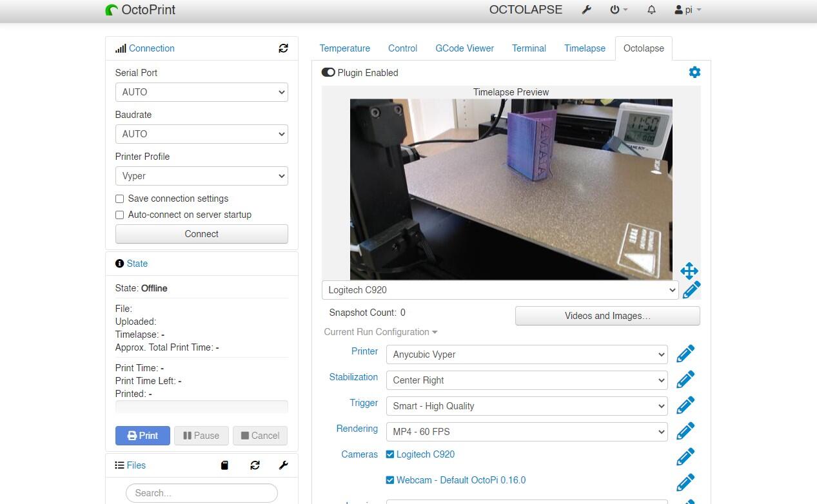Open Octolapse settings gear icon

pyautogui.click(x=694, y=72)
